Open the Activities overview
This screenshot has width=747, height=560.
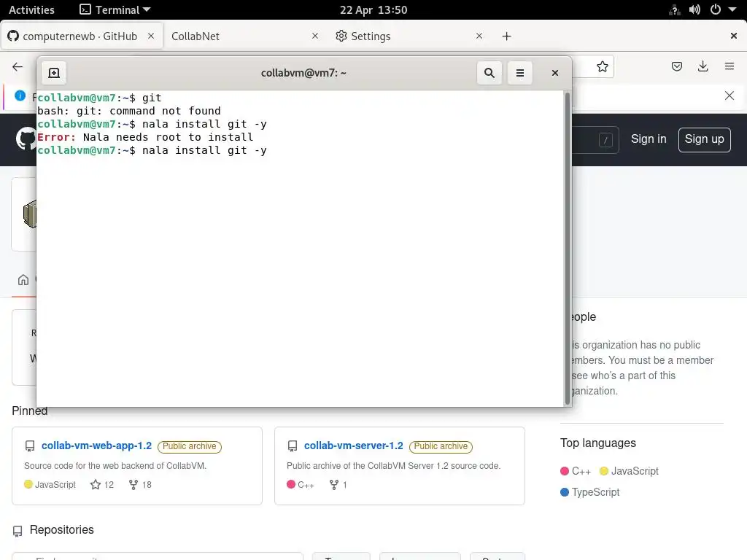click(x=31, y=10)
